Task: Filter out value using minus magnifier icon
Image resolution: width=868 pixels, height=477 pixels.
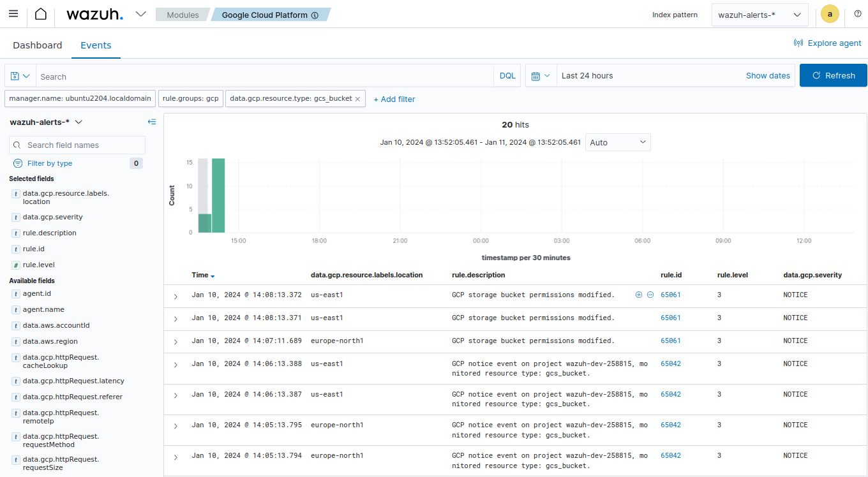Action: click(x=650, y=295)
